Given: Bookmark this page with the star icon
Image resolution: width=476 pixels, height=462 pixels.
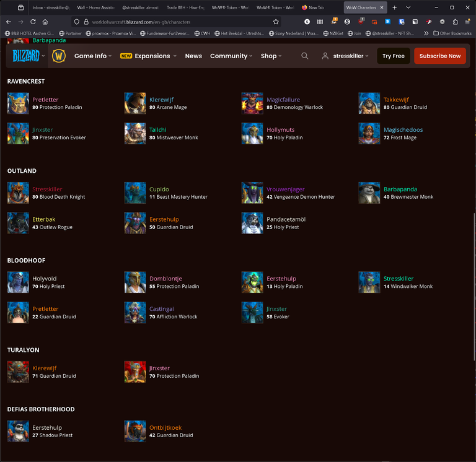Looking at the screenshot, I should tap(276, 22).
